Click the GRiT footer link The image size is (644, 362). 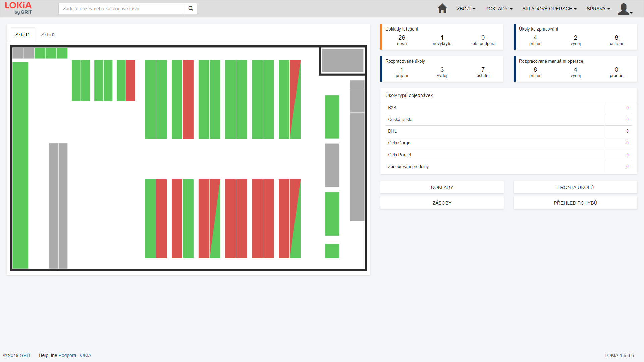point(25,355)
